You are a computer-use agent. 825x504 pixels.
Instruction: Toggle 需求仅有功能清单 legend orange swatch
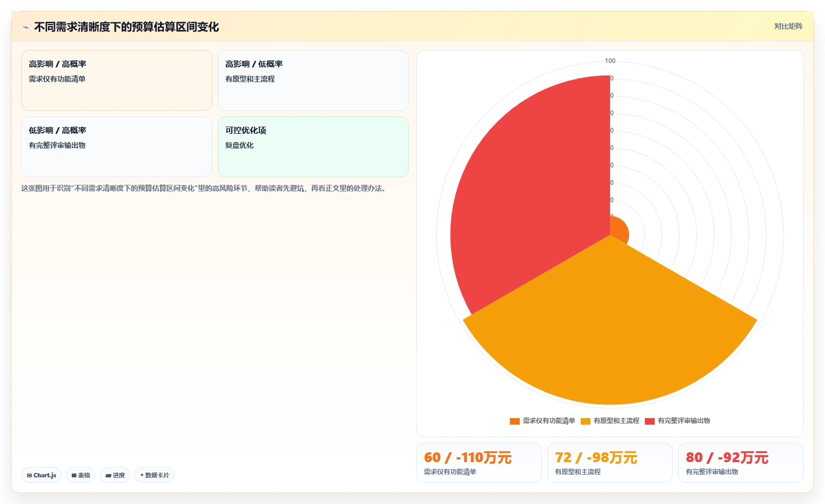[514, 421]
